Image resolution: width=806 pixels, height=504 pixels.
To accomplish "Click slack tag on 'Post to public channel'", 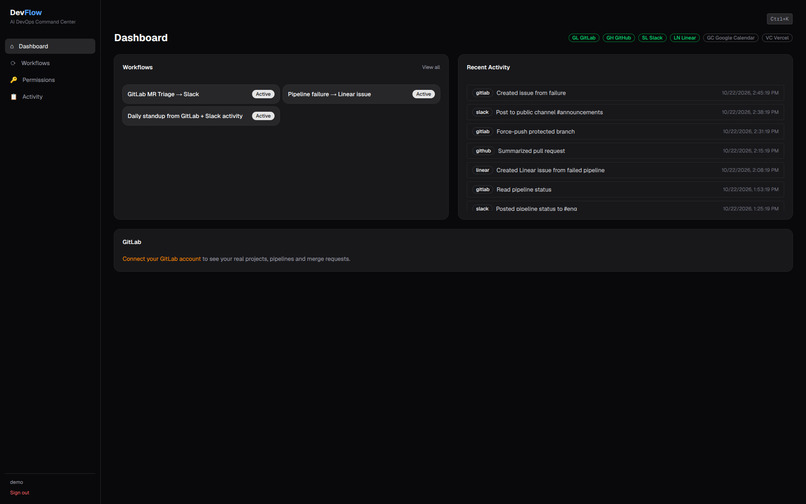I will tap(482, 112).
